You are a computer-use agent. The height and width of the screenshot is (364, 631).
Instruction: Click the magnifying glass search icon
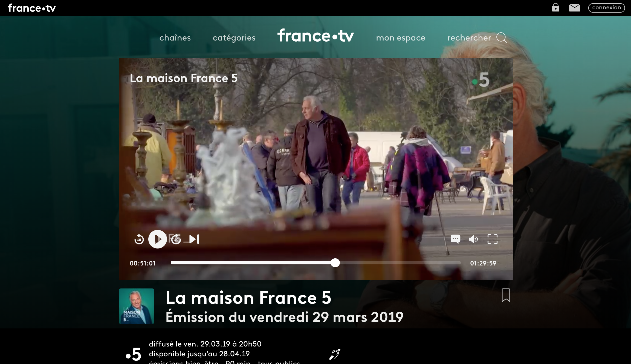[x=502, y=38]
